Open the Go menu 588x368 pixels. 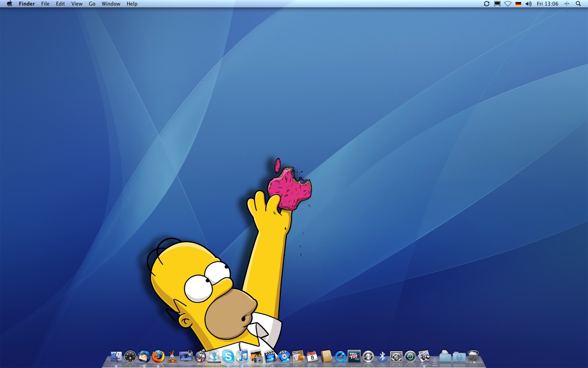tap(92, 4)
